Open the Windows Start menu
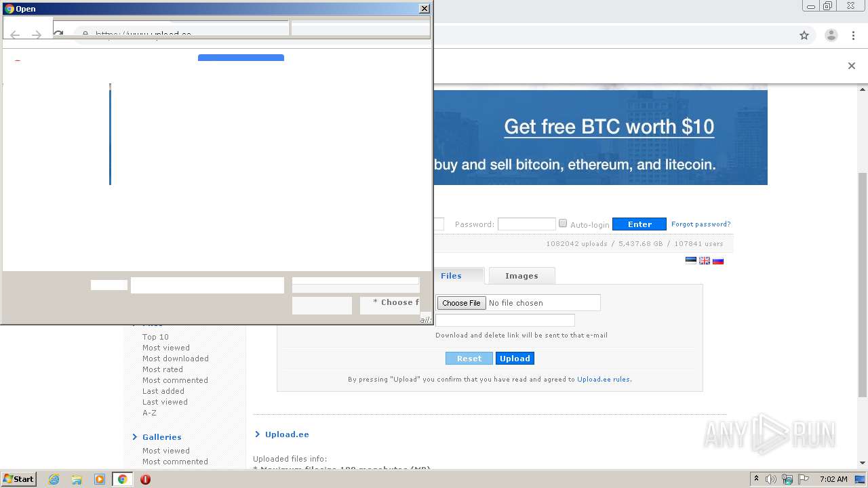868x488 pixels. point(19,479)
